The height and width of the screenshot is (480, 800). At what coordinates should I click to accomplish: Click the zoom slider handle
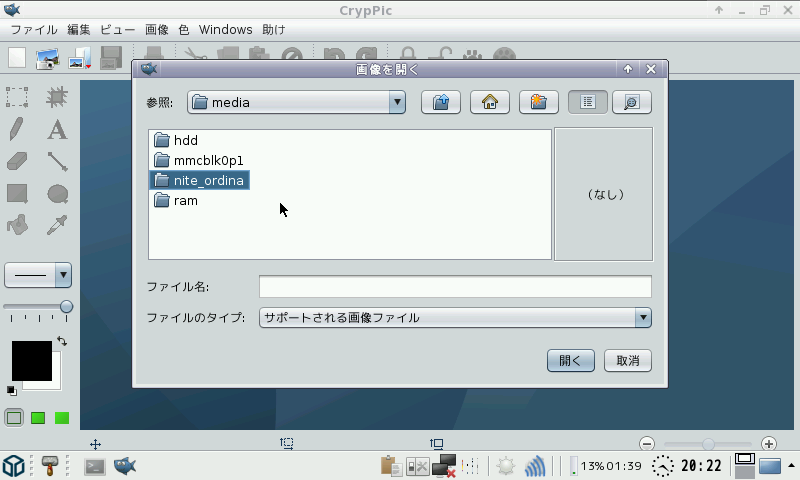pos(708,444)
